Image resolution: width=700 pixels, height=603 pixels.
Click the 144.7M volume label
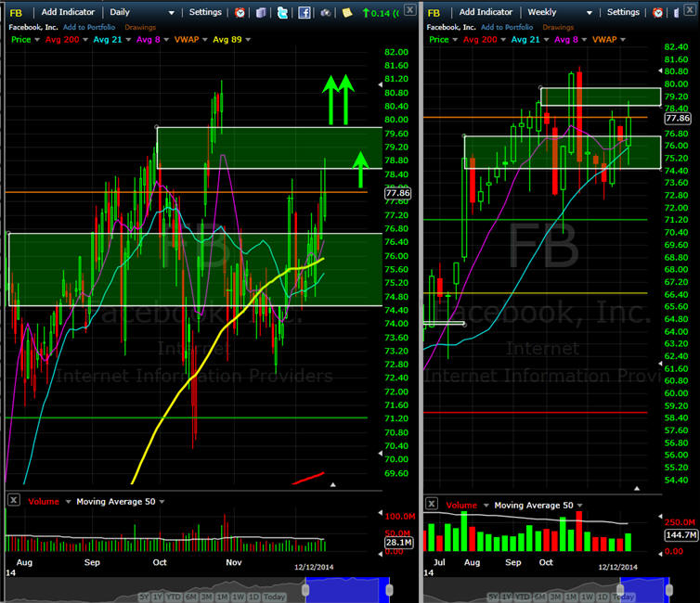[681, 534]
